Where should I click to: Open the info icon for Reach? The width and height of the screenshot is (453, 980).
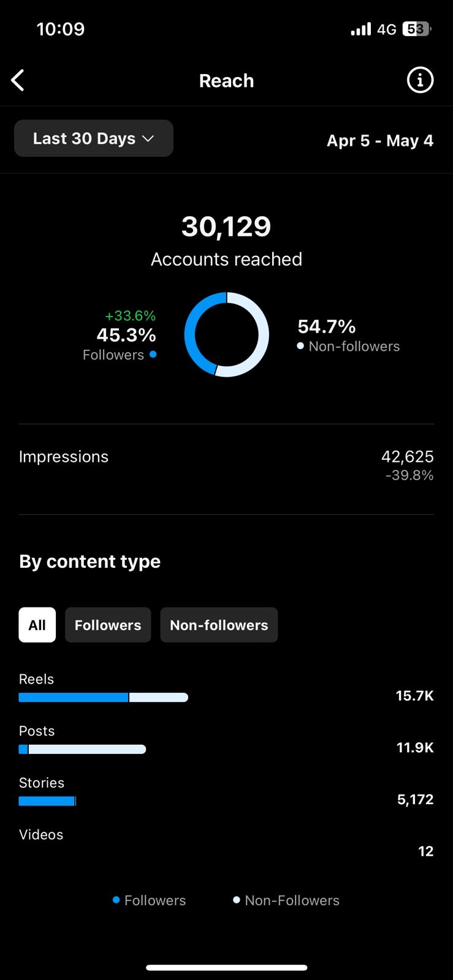[420, 80]
